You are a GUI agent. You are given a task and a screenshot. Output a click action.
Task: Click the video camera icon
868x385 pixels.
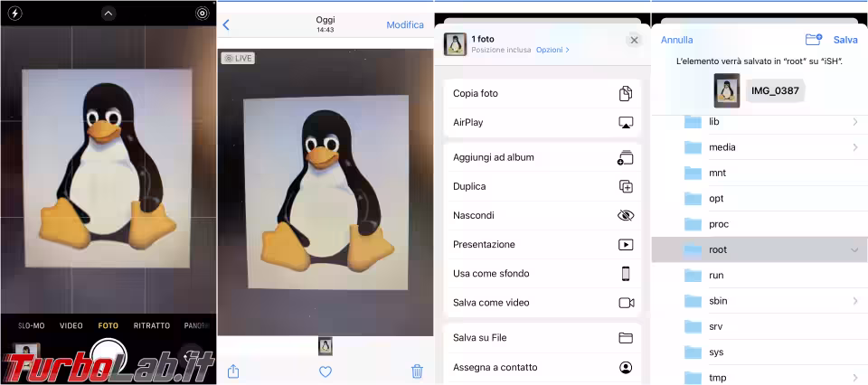click(x=626, y=303)
